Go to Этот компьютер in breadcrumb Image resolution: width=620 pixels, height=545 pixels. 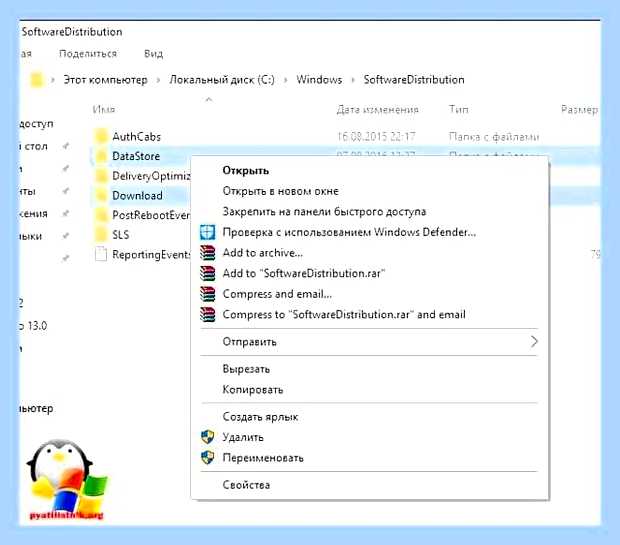(105, 79)
